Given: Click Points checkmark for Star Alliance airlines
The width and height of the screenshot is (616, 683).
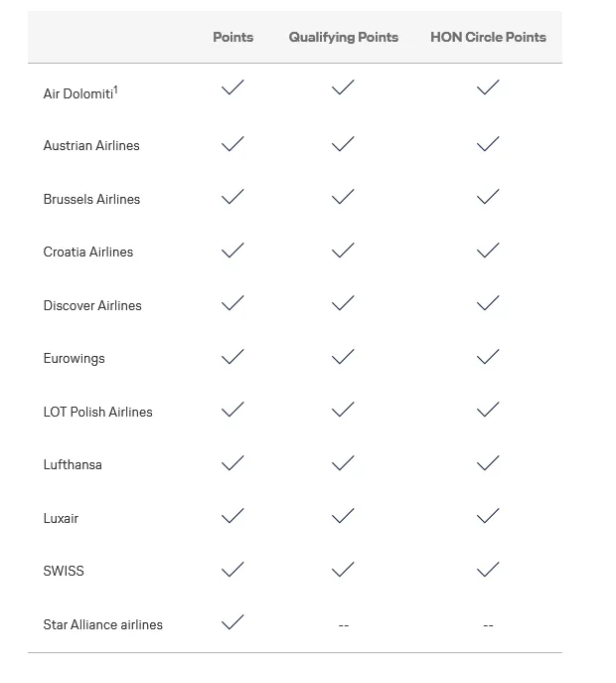Looking at the screenshot, I should coord(232,623).
